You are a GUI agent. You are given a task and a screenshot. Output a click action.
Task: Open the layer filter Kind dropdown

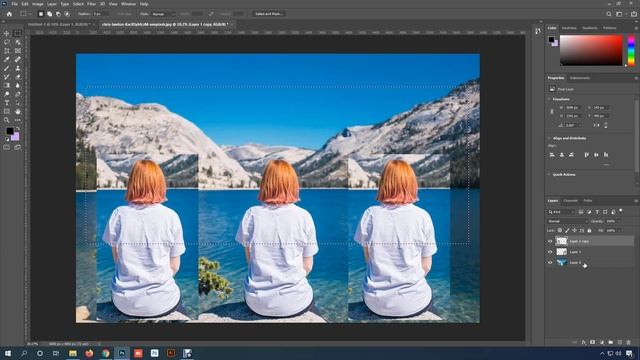click(561, 212)
